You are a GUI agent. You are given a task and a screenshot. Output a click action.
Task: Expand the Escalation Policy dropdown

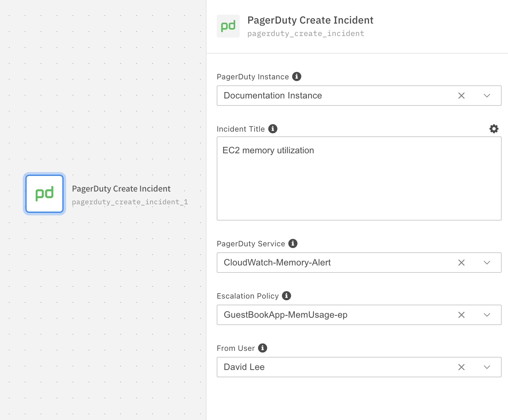pyautogui.click(x=487, y=315)
